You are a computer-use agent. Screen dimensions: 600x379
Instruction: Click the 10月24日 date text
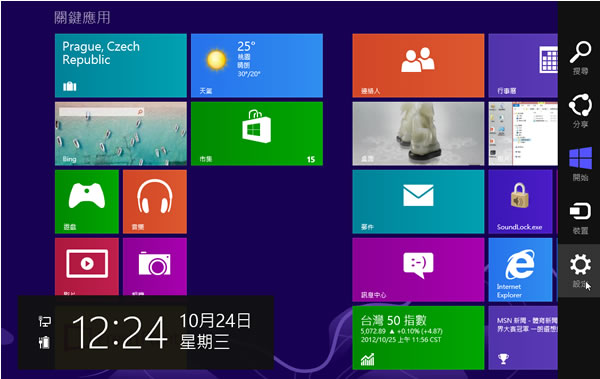pos(215,321)
